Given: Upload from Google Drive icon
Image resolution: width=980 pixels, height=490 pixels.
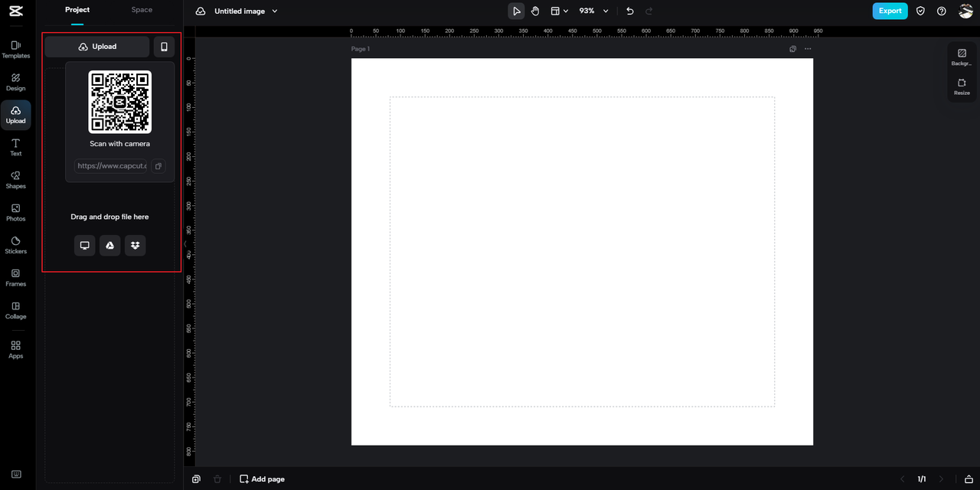Looking at the screenshot, I should point(110,245).
